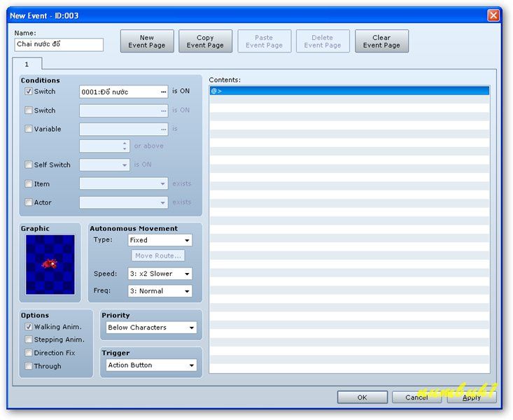The width and height of the screenshot is (513, 420).
Task: Open the Trigger dropdown showing Action Button
Action: [x=151, y=365]
